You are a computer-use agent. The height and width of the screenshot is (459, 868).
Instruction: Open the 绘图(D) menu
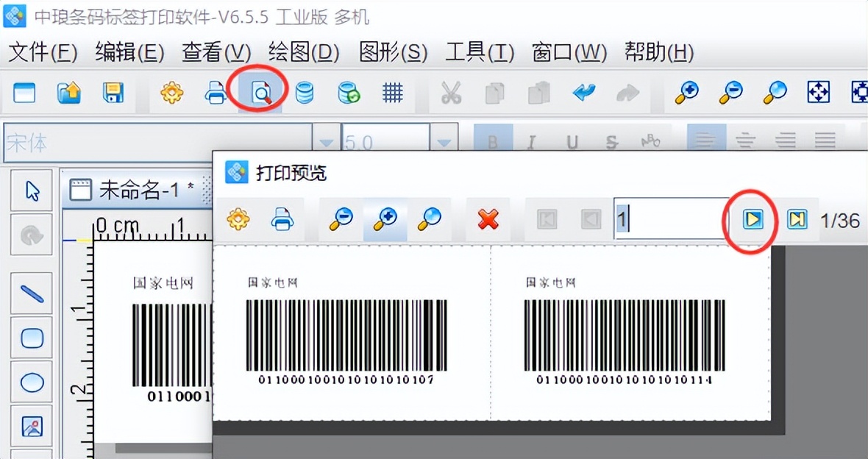click(x=304, y=53)
